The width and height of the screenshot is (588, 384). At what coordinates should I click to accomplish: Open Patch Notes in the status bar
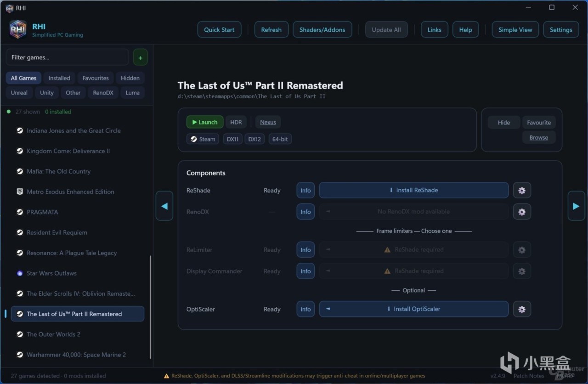coord(529,376)
